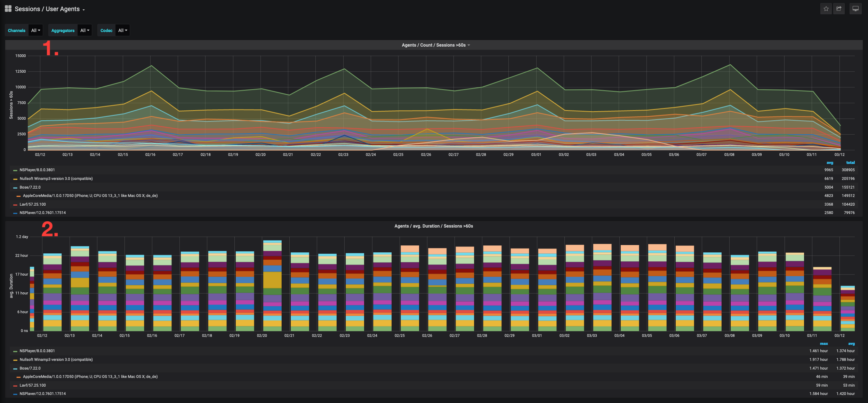The height and width of the screenshot is (403, 868).
Task: Star this dashboard as favorite
Action: [x=826, y=9]
